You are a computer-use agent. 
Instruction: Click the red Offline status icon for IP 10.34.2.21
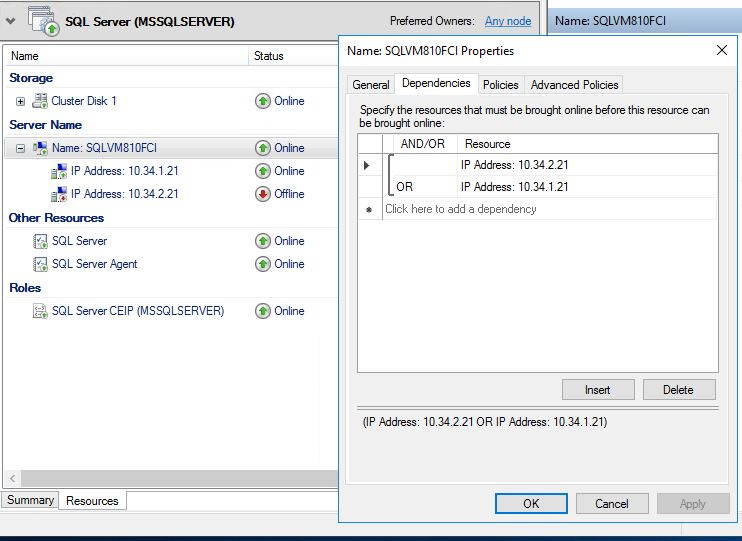(263, 194)
